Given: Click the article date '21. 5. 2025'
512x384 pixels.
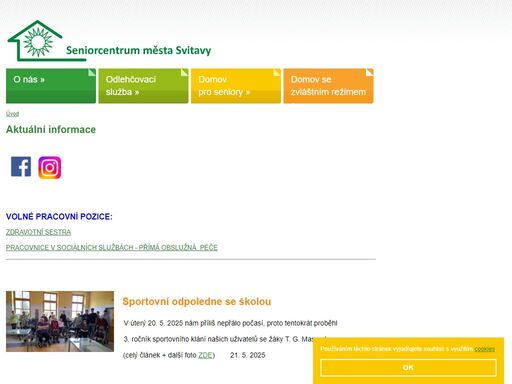Looking at the screenshot, I should tap(248, 355).
